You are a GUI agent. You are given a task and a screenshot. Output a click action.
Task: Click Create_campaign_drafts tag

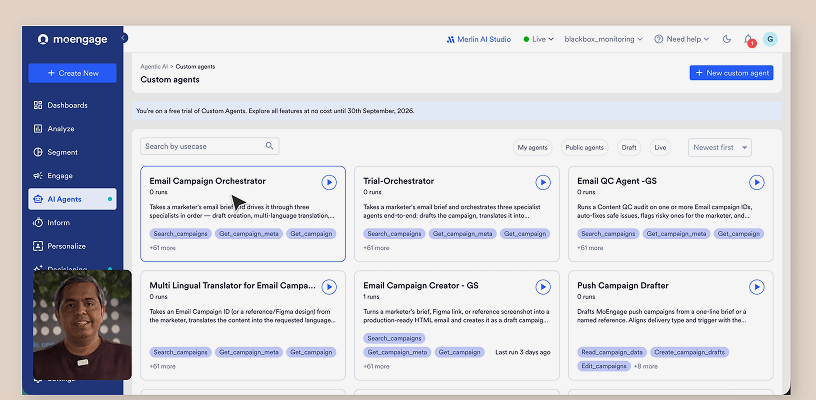[690, 352]
